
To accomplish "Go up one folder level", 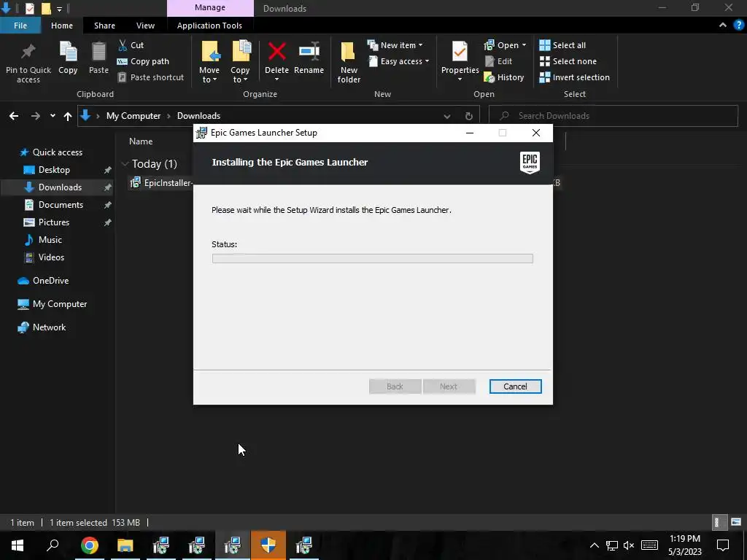I will coord(68,116).
